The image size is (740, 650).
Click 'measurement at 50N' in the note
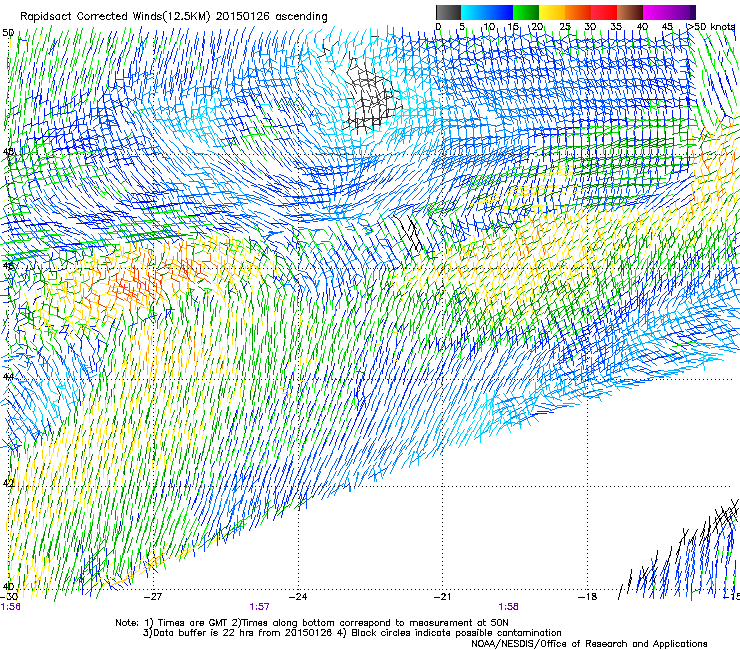(x=461, y=623)
